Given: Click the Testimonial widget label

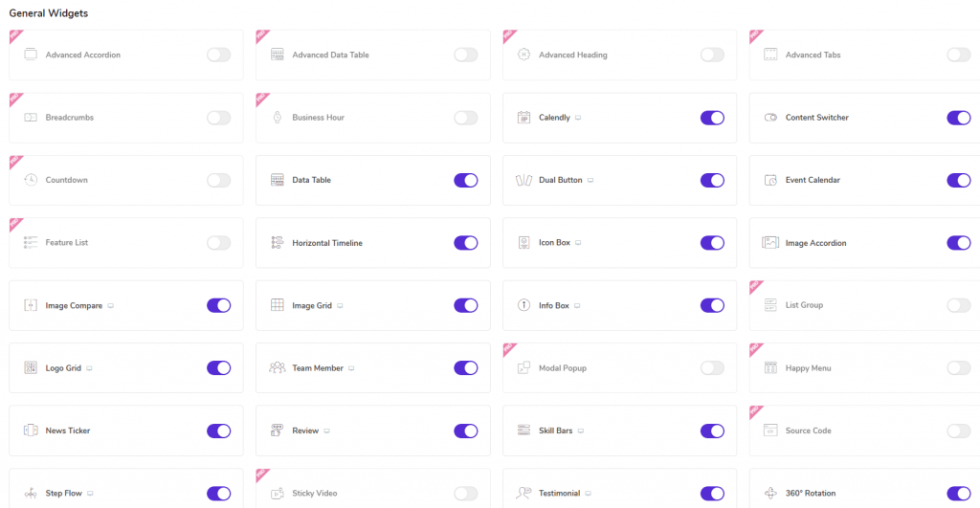Looking at the screenshot, I should (559, 494).
